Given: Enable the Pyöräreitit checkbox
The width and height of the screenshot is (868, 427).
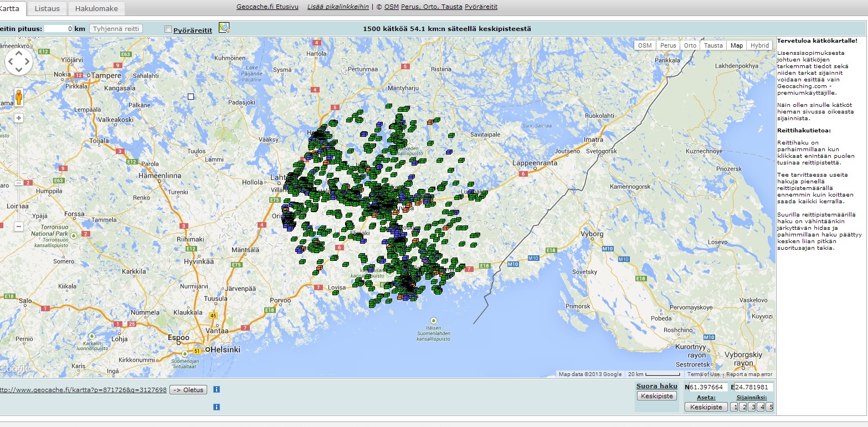Looking at the screenshot, I should pyautogui.click(x=168, y=29).
